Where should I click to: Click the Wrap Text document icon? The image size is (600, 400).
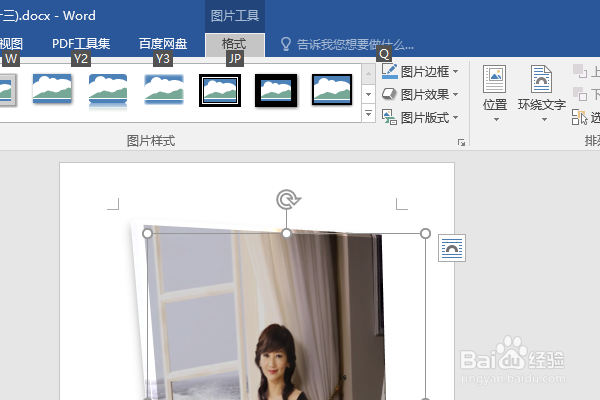pyautogui.click(x=541, y=79)
